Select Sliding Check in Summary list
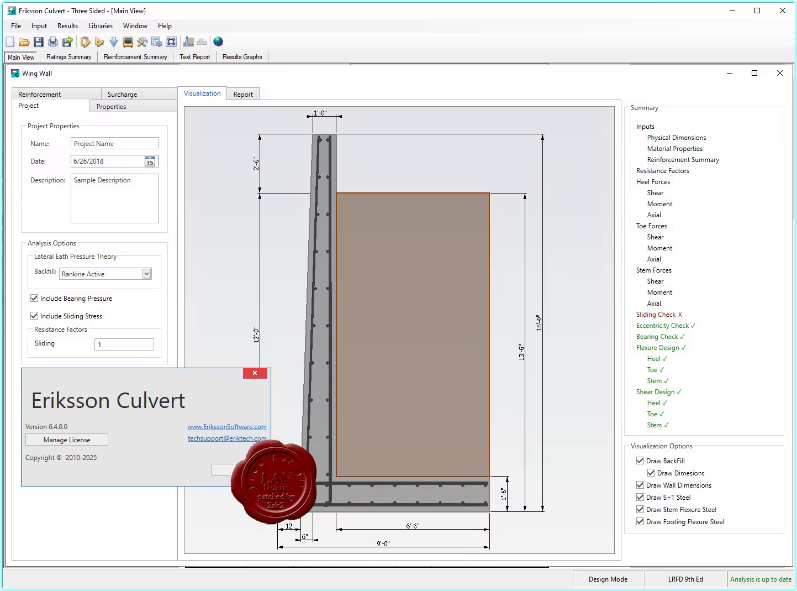Viewport: 797px width, 591px height. (x=658, y=315)
